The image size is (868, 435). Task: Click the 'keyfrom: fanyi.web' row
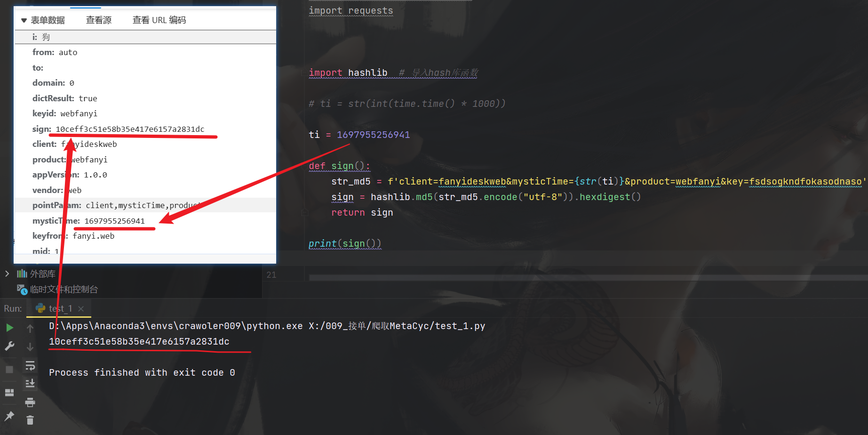pyautogui.click(x=145, y=236)
